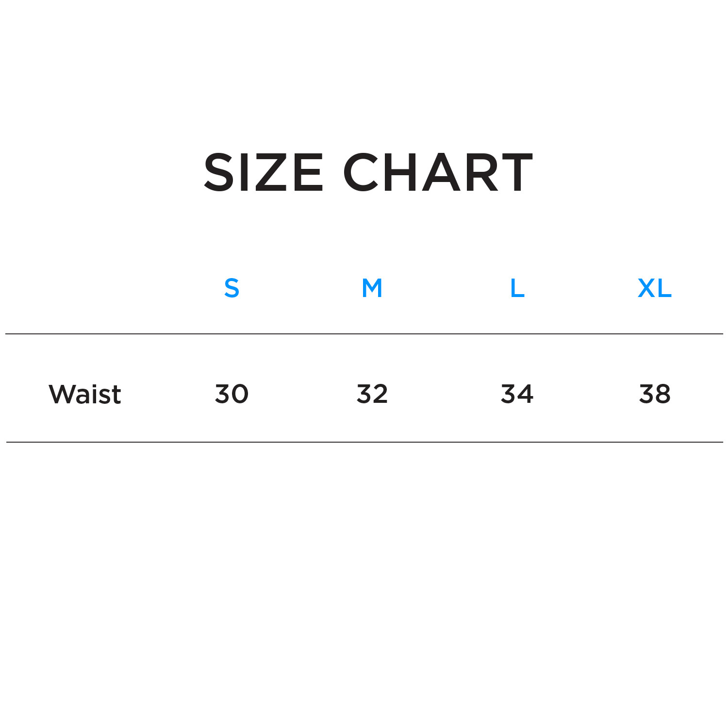The image size is (728, 728).
Task: Click the digit 0 in waist value 30
Action: 240,394
